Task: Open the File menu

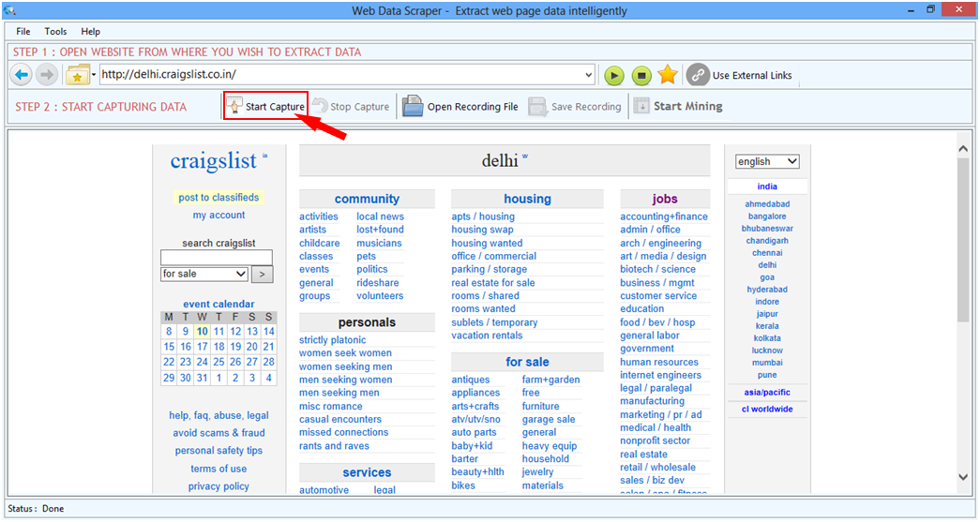Action: coord(23,31)
